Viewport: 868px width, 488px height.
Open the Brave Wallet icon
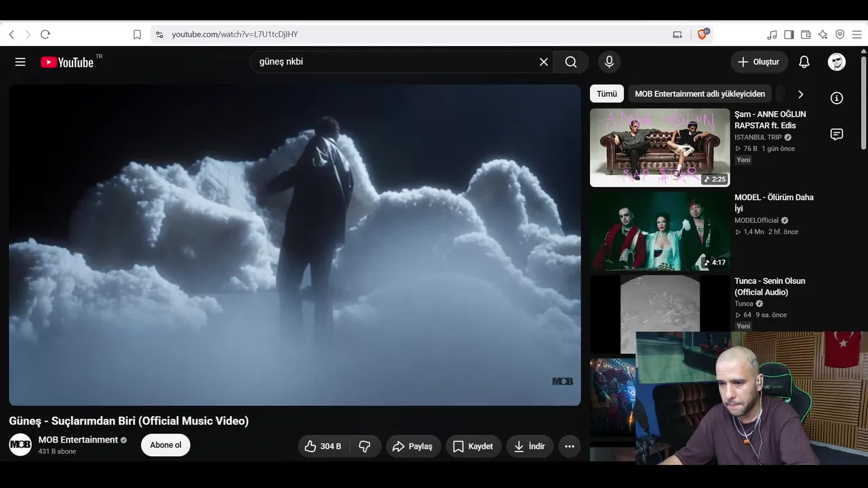point(806,35)
